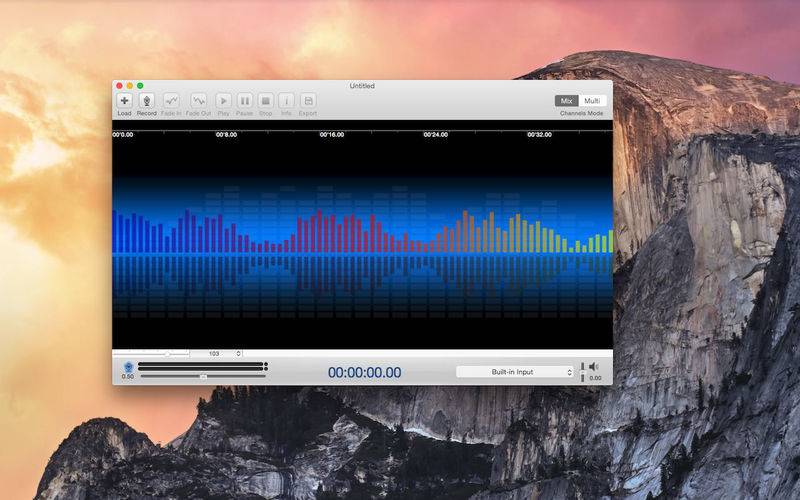Click the 0.50 input gain value

tap(128, 377)
